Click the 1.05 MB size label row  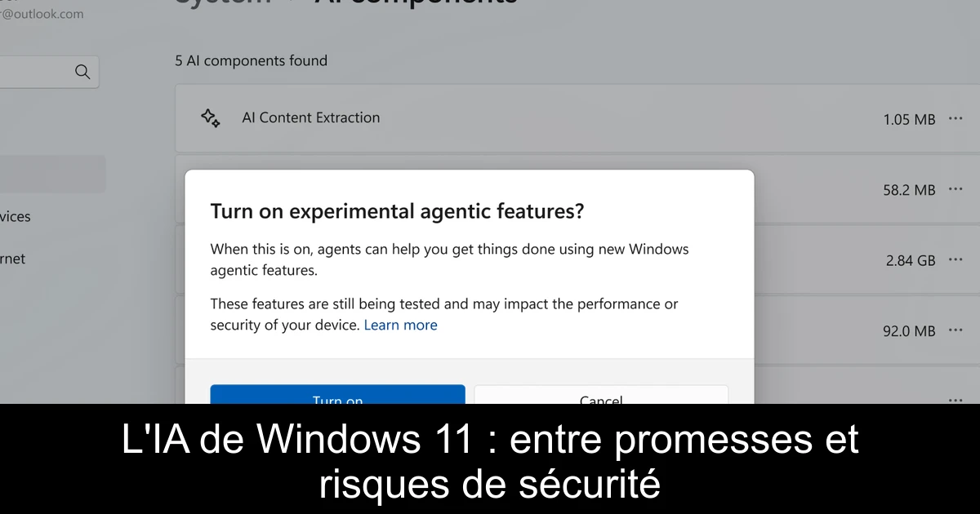(909, 119)
